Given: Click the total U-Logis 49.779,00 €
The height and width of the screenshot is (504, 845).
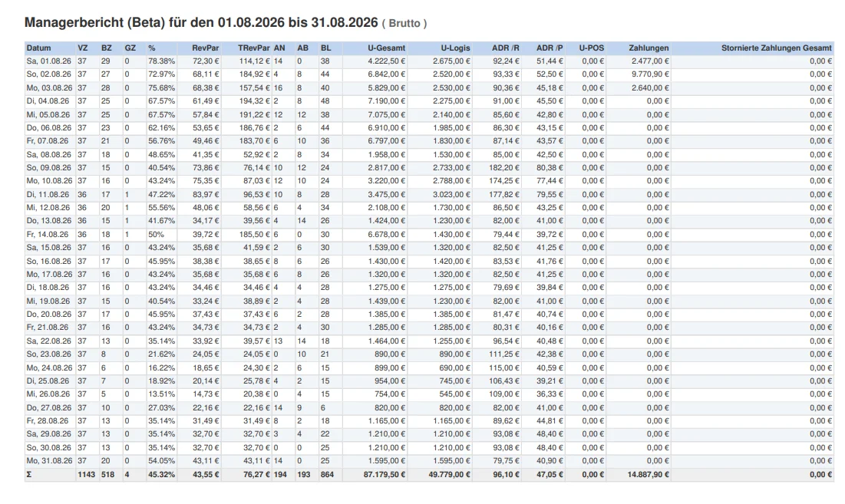Looking at the screenshot, I should click(450, 474).
